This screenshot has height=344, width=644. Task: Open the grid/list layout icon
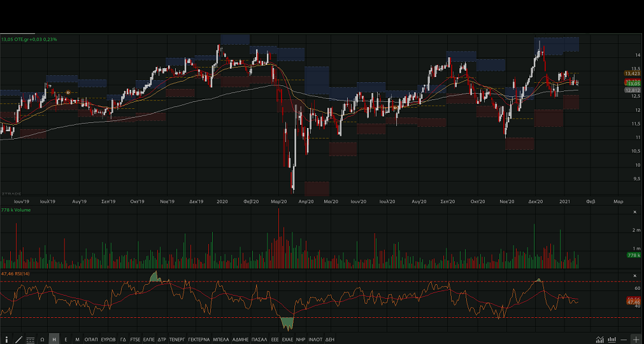click(x=31, y=340)
